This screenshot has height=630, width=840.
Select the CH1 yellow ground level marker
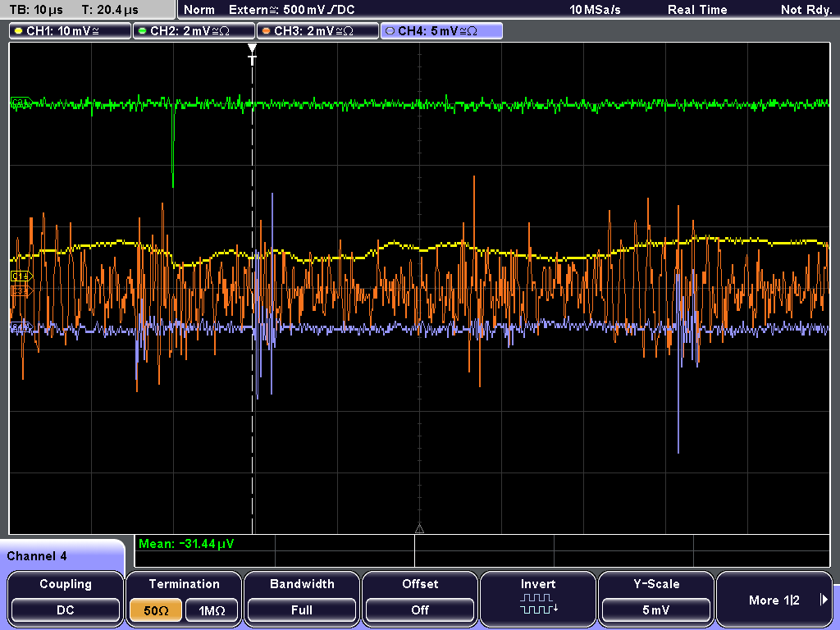coord(21,276)
